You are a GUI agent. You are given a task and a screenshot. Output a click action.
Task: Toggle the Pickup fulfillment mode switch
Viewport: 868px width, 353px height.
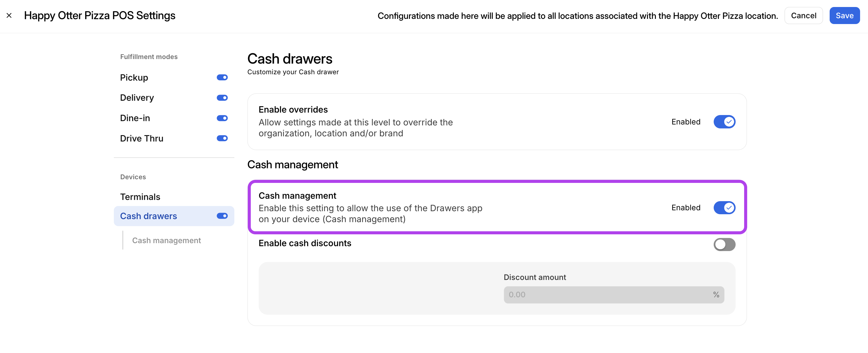point(222,78)
